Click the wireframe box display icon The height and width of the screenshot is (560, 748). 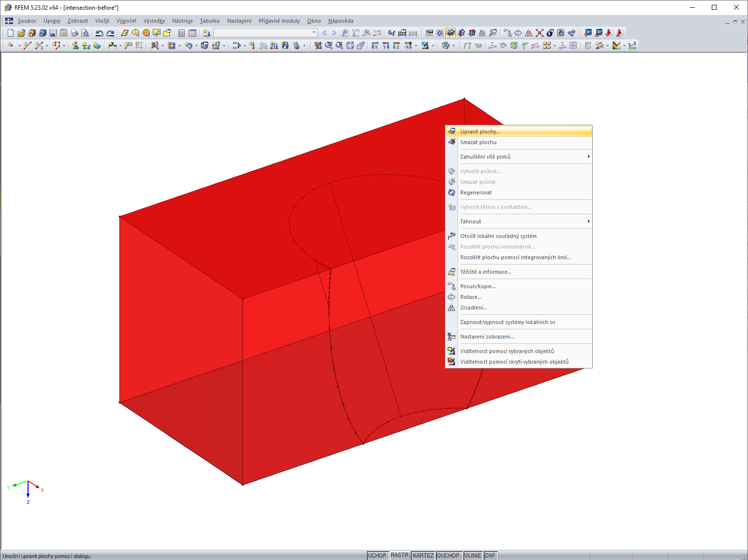tap(350, 45)
